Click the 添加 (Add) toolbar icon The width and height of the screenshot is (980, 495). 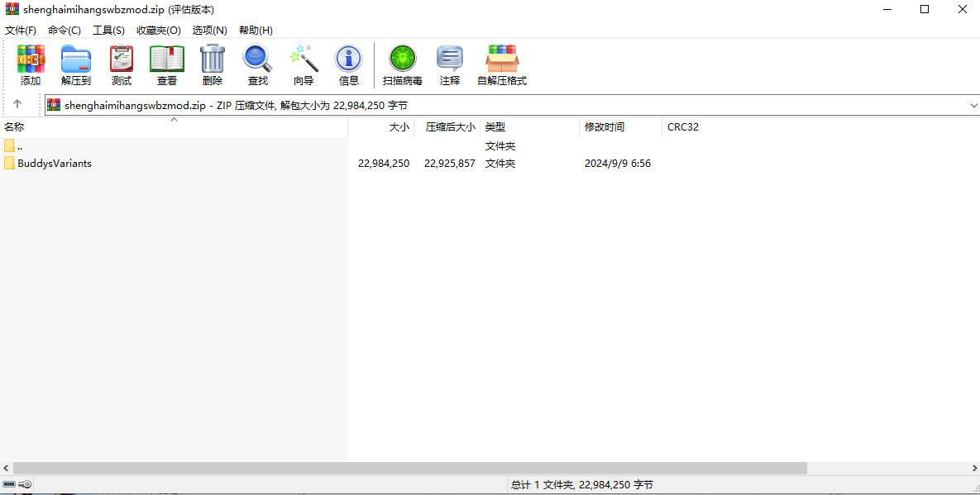31,64
